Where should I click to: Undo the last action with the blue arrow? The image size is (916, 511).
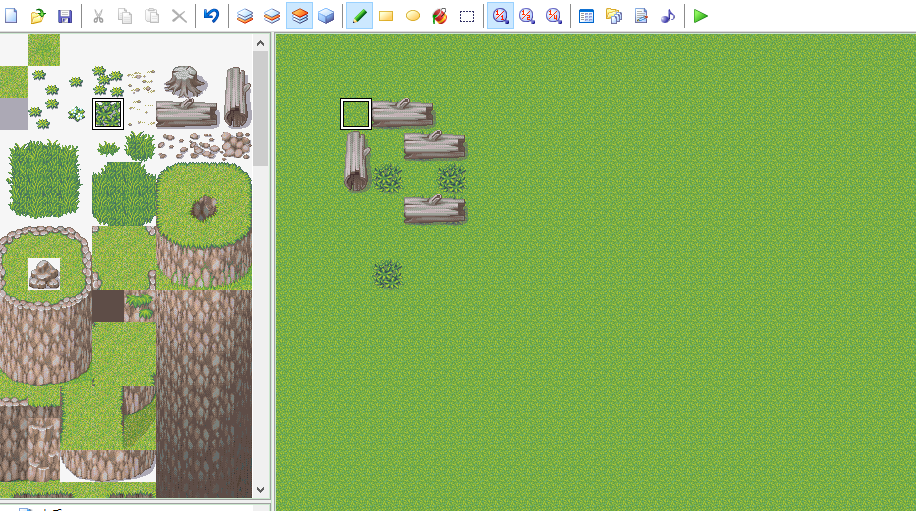tap(211, 16)
